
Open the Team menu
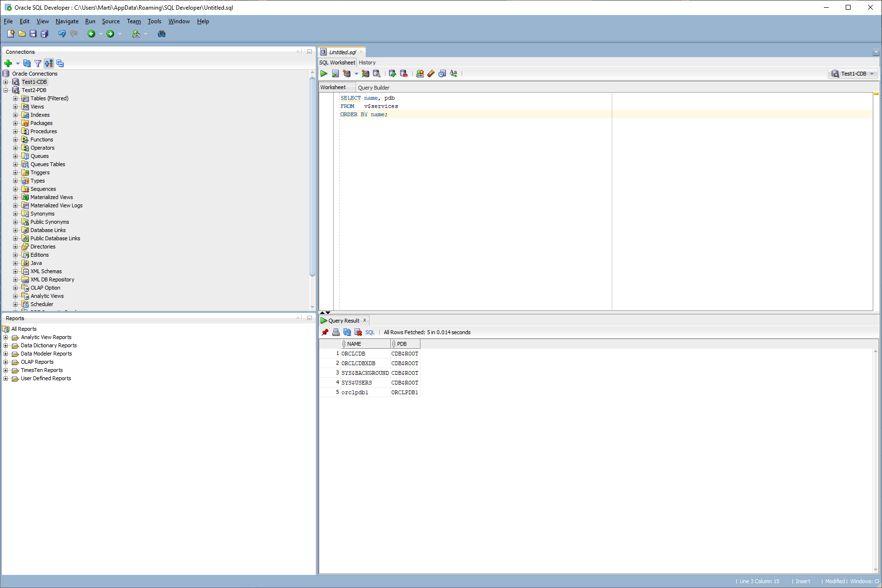click(134, 21)
